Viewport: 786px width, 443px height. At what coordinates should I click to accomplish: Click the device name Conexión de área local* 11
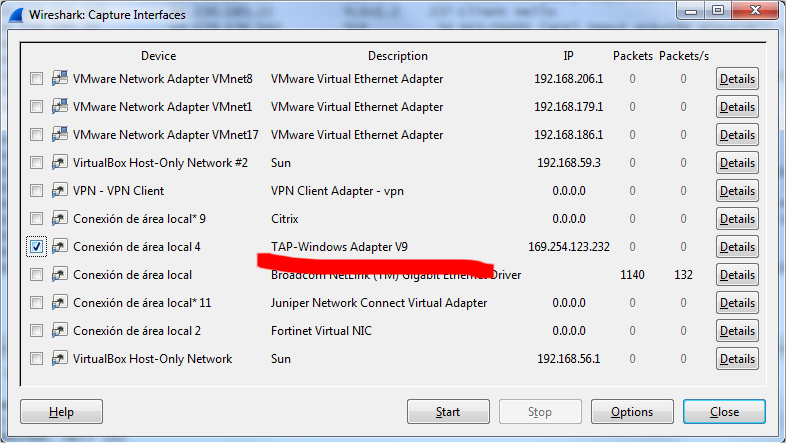(142, 303)
